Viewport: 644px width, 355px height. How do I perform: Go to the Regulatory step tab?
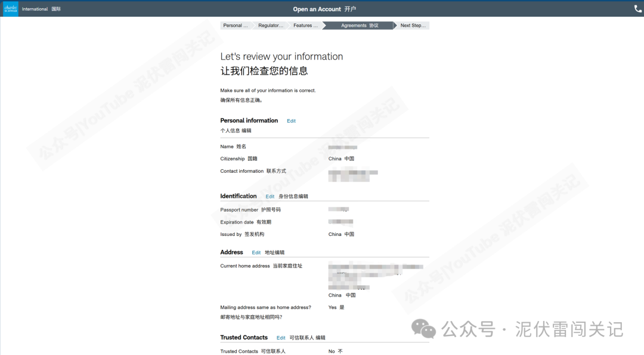[270, 26]
